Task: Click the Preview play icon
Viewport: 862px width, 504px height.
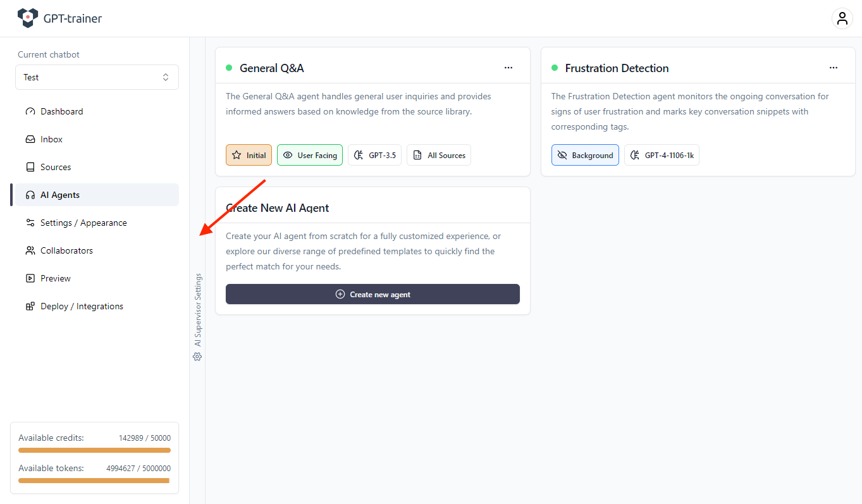Action: 30,278
